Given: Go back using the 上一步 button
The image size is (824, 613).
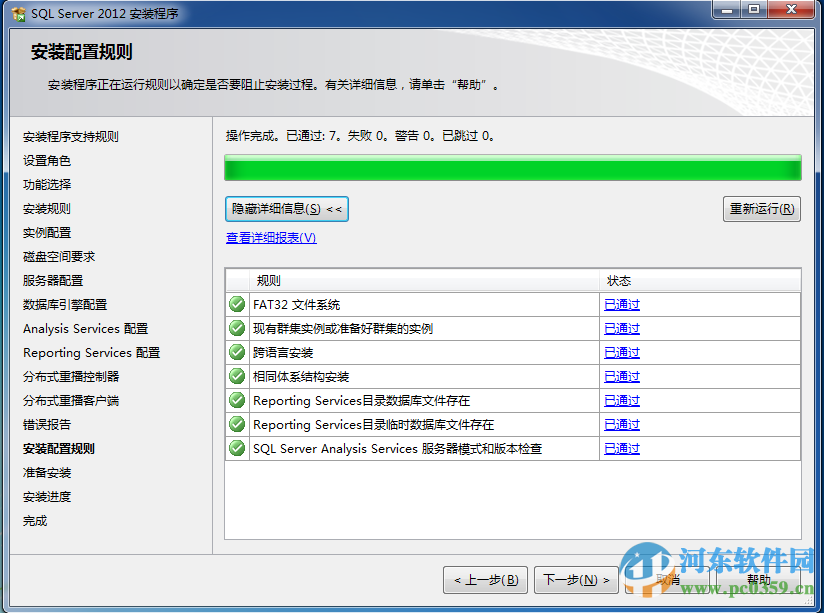Looking at the screenshot, I should pos(485,578).
